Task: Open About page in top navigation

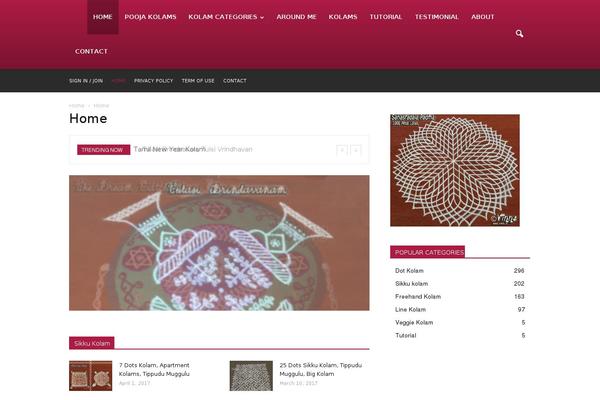Action: [x=483, y=17]
